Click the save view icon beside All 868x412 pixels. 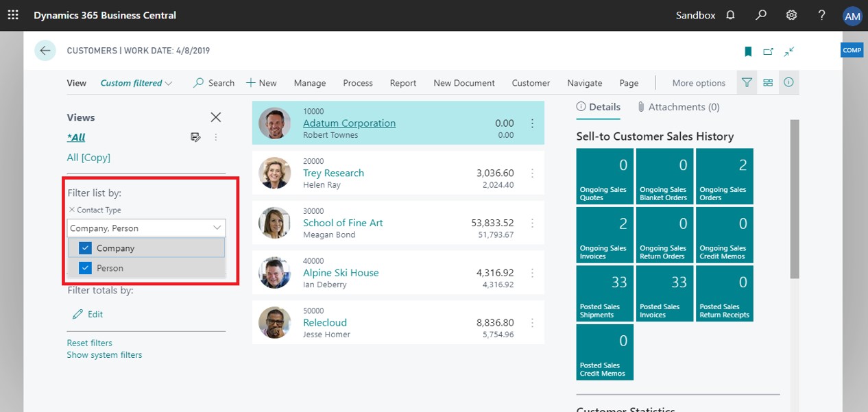click(x=195, y=137)
